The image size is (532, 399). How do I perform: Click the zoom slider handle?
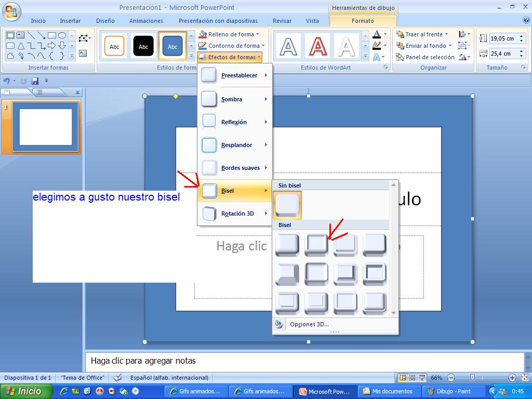click(472, 378)
